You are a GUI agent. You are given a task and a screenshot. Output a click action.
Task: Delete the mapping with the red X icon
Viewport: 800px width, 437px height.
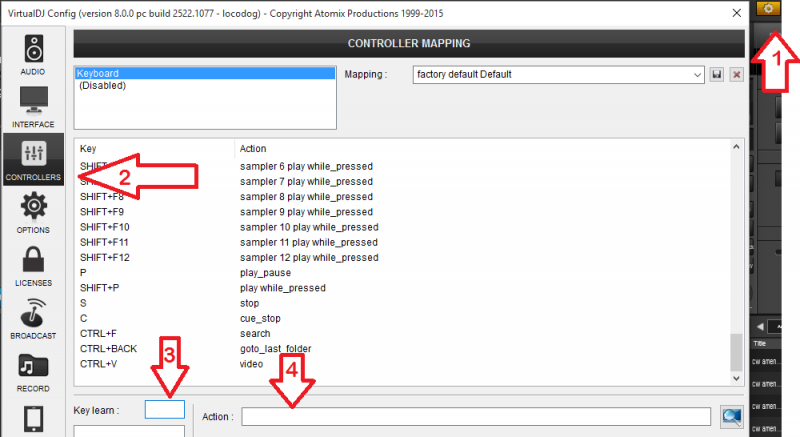736,74
